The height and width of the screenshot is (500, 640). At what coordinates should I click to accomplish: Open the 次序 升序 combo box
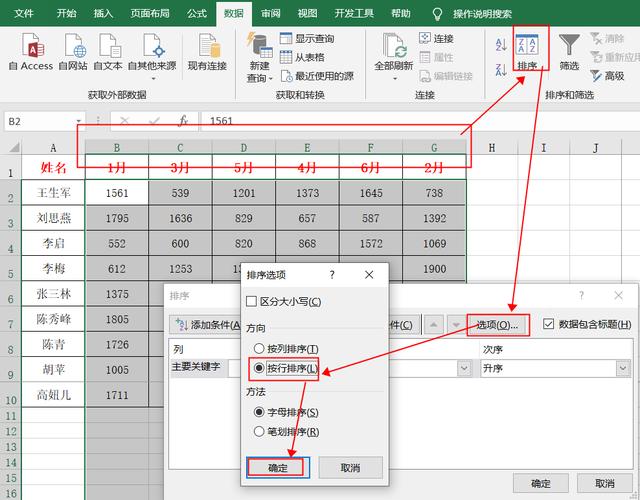(x=554, y=368)
